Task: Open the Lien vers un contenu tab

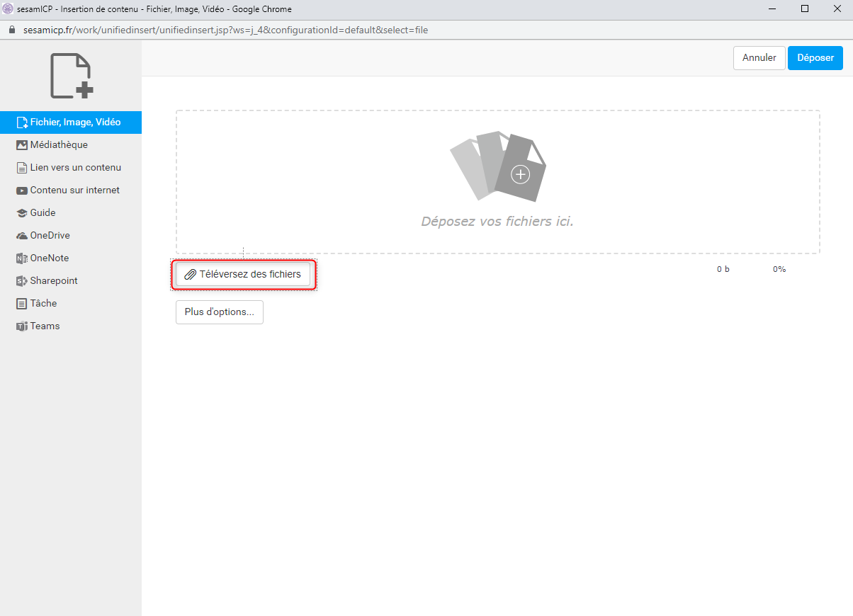Action: tap(75, 168)
